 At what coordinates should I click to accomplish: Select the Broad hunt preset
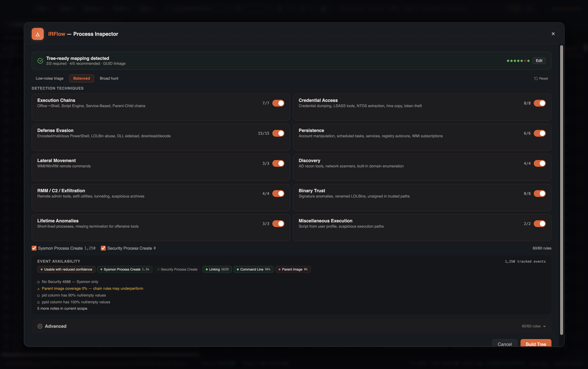click(109, 78)
